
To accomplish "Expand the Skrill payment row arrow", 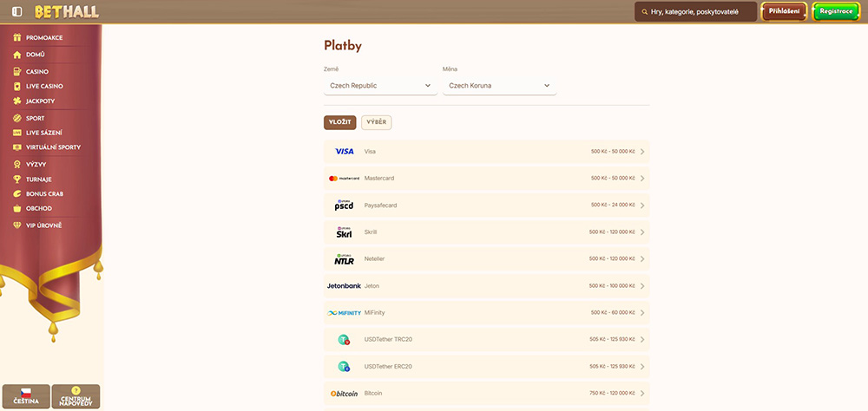I will coord(642,232).
